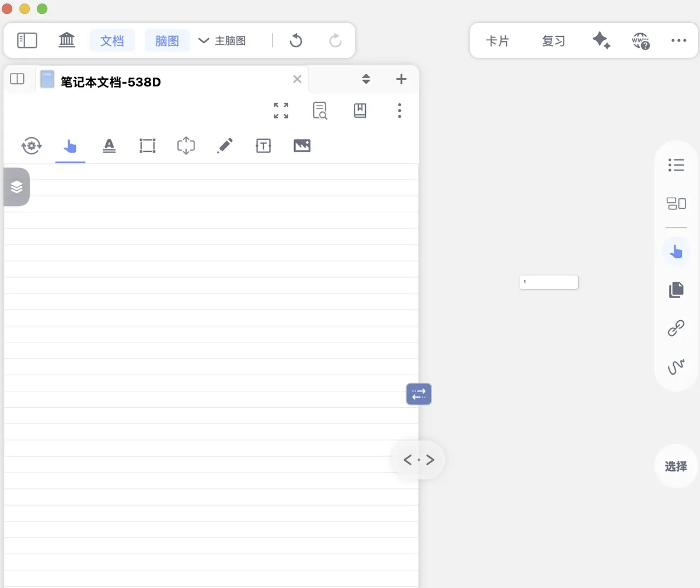Image resolution: width=700 pixels, height=588 pixels.
Task: Open the bookmarks icon
Action: click(360, 110)
